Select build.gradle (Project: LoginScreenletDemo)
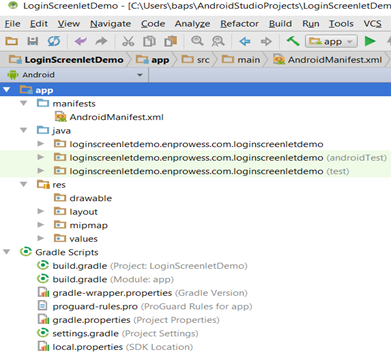This screenshot has height=360, width=391. (x=142, y=266)
